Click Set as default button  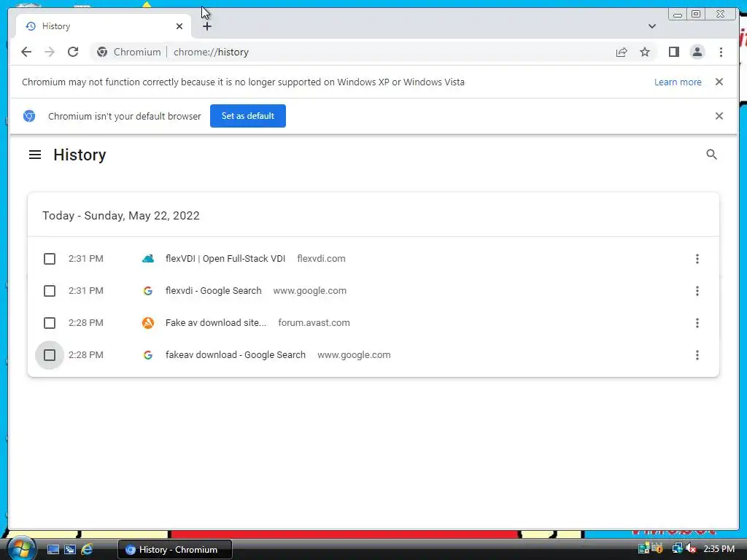tap(248, 116)
